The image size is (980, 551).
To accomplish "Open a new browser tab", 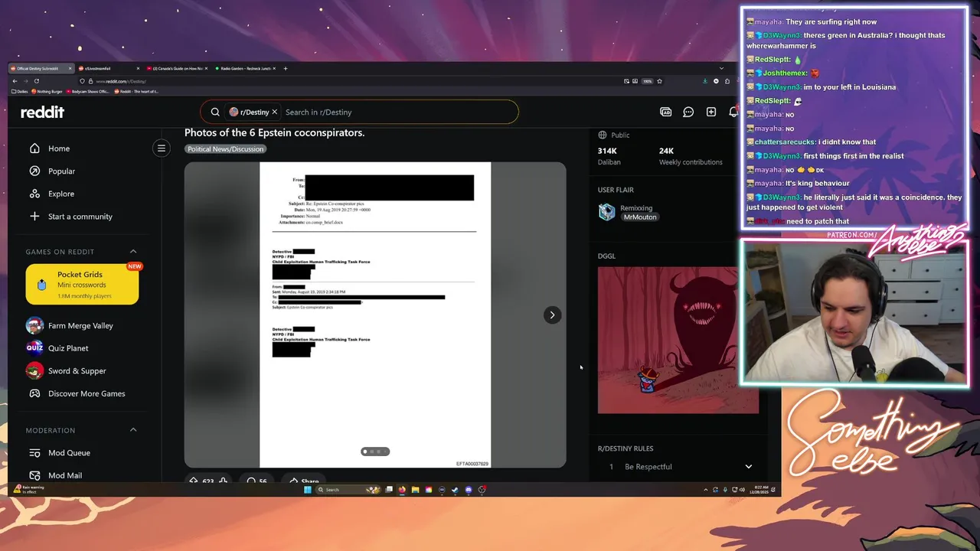I will coord(286,68).
